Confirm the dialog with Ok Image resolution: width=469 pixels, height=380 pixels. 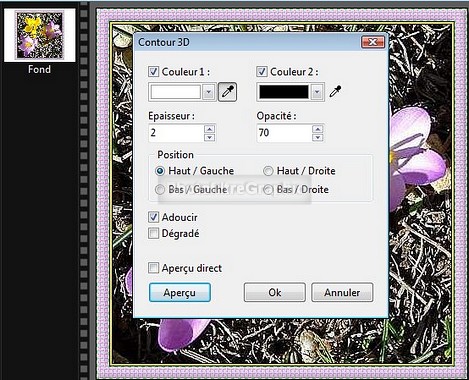pos(275,293)
